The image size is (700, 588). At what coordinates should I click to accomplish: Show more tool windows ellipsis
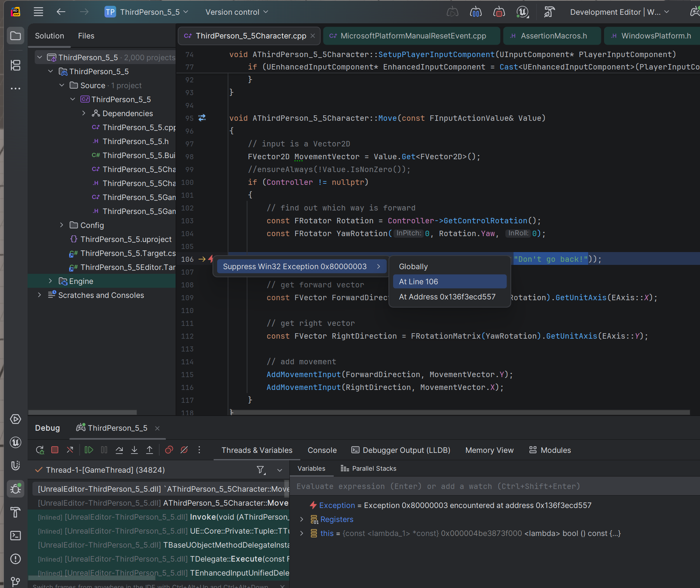(16, 89)
